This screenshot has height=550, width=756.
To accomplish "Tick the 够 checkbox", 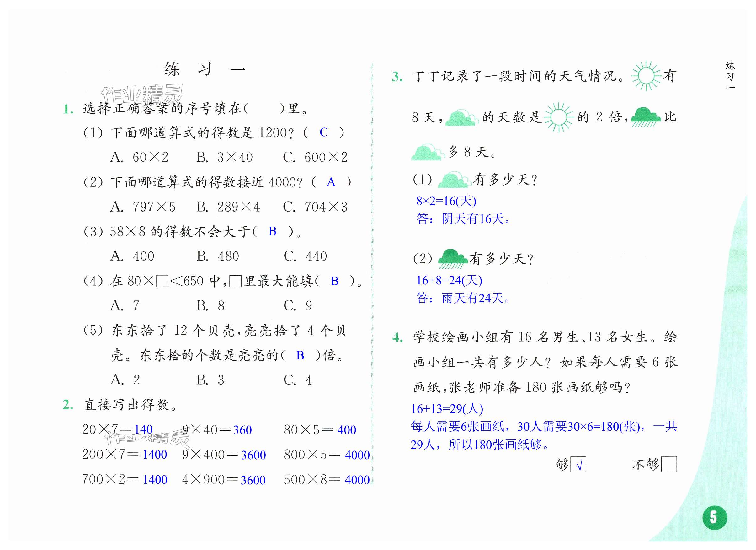I will tap(578, 465).
